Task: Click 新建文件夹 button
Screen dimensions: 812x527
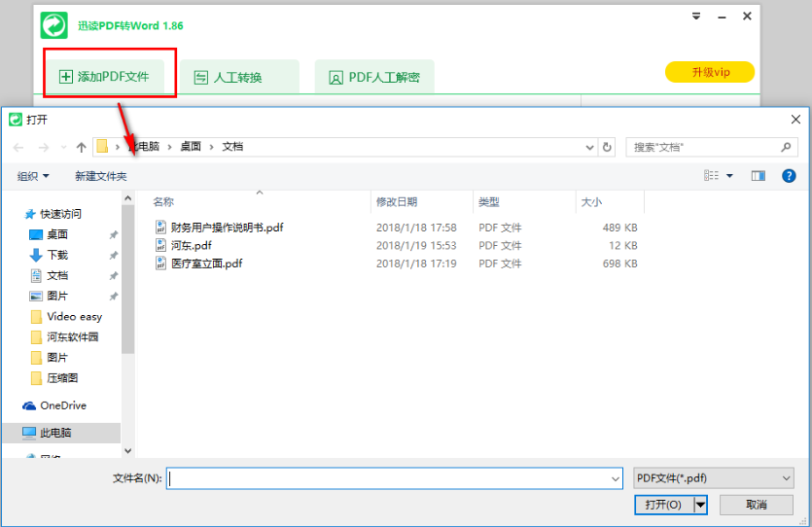Action: [100, 176]
